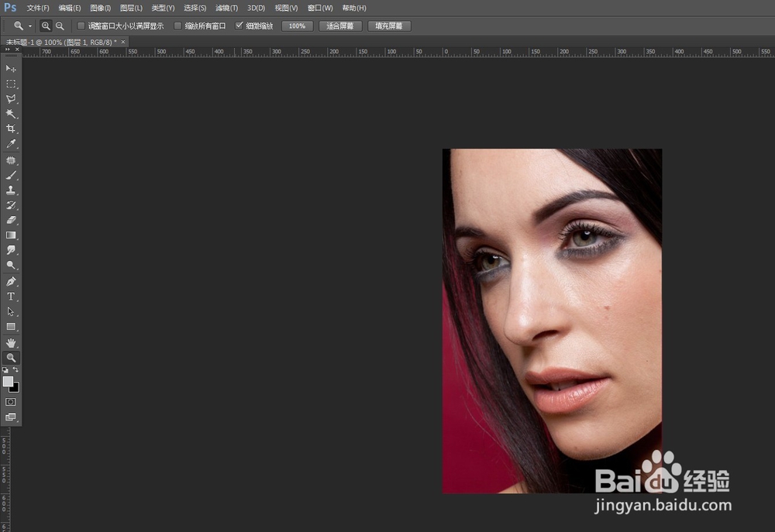Select the Horizontal Type tool
Viewport: 775px width, 532px height.
[10, 297]
